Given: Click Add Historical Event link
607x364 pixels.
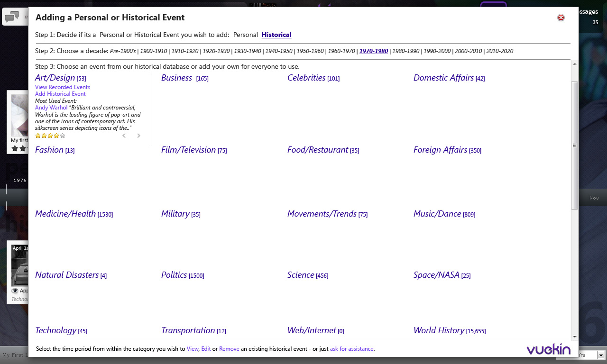Looking at the screenshot, I should click(x=60, y=94).
